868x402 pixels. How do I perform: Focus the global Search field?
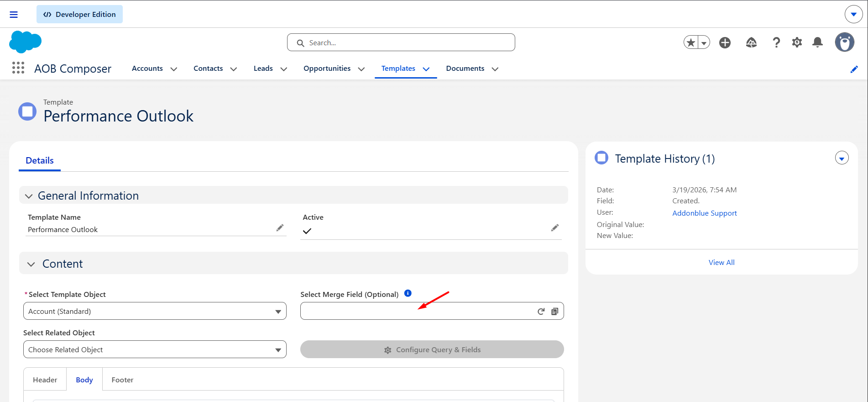click(x=401, y=42)
